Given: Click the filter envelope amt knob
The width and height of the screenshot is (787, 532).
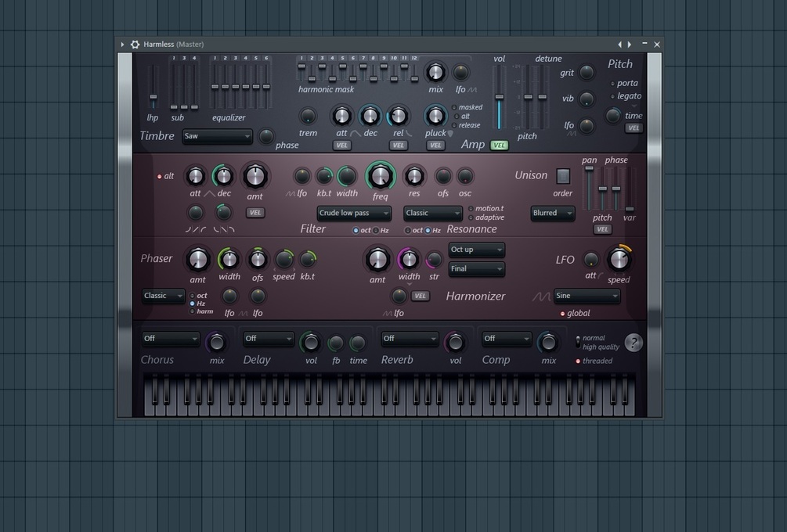Looking at the screenshot, I should [x=255, y=176].
